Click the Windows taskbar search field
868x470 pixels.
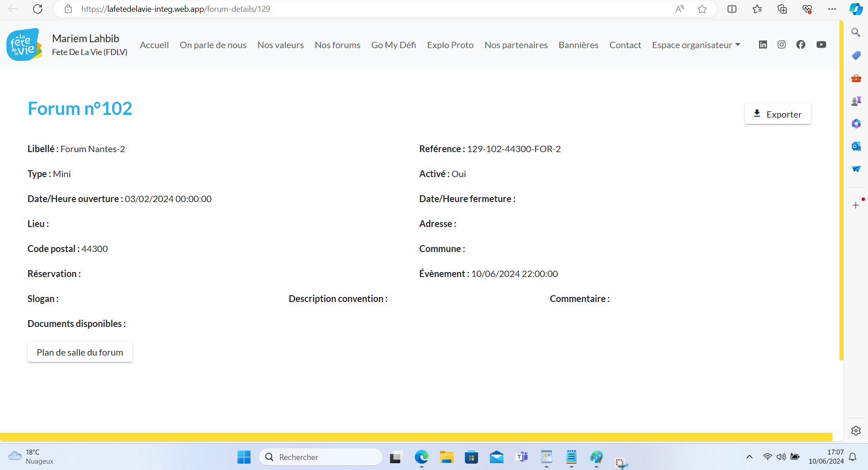click(321, 457)
